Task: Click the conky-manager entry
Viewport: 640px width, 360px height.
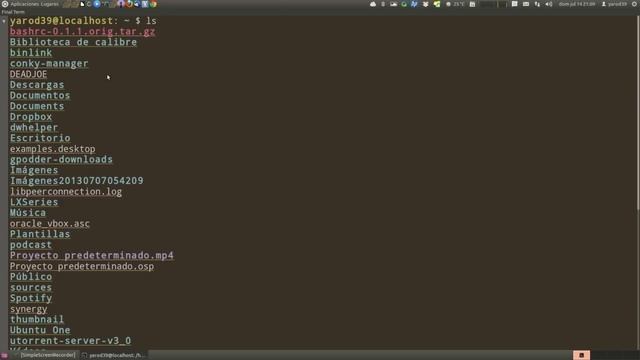Action: (x=49, y=63)
